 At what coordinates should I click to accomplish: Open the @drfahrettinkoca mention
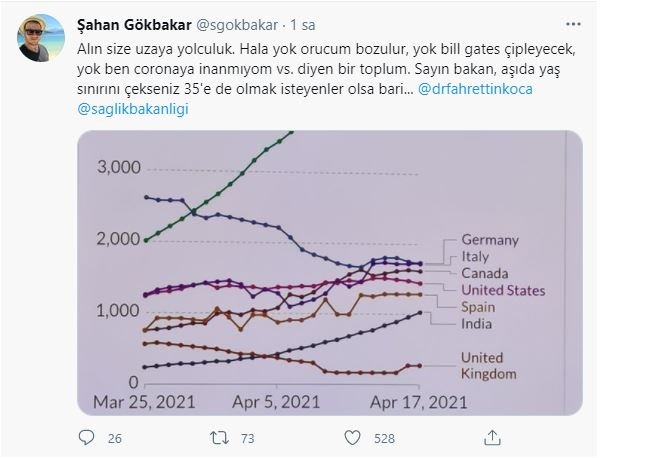[475, 89]
